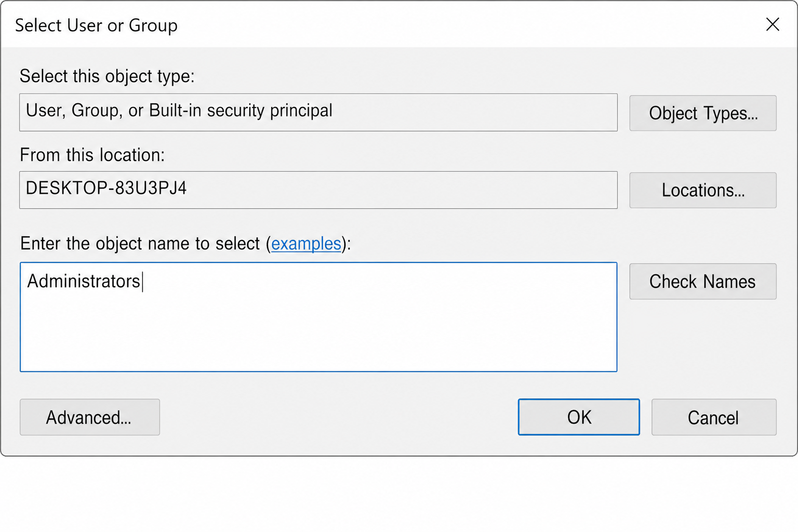The image size is (798, 532).
Task: Select the object type field
Action: click(318, 112)
